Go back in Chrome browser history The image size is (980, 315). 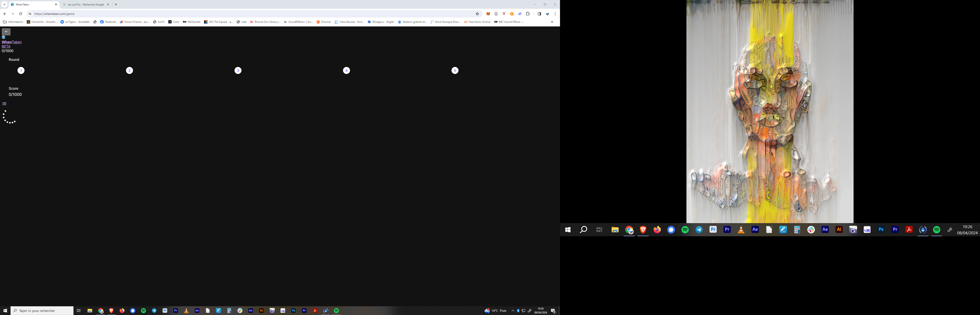(5, 14)
